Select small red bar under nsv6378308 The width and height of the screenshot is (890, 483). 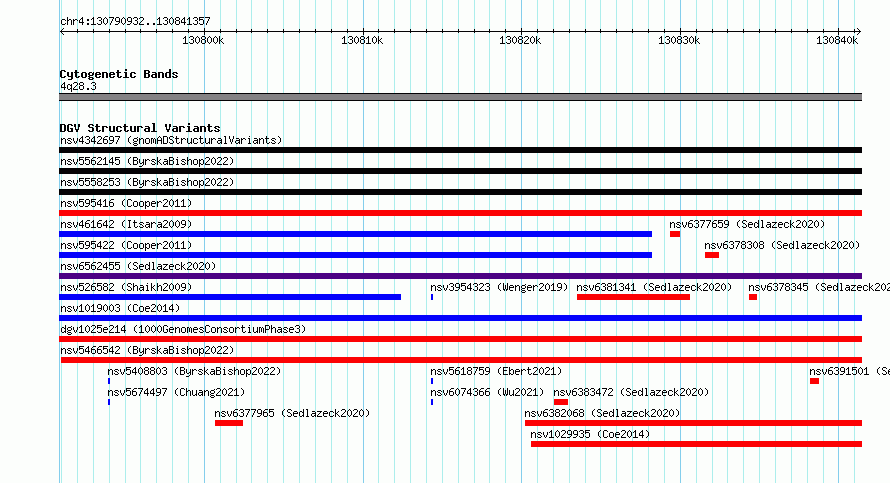click(x=712, y=255)
